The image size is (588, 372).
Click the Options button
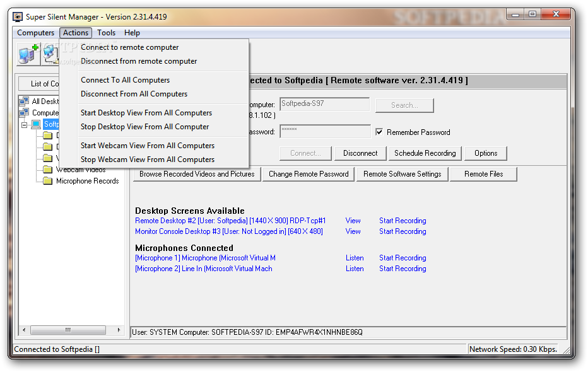(x=486, y=153)
